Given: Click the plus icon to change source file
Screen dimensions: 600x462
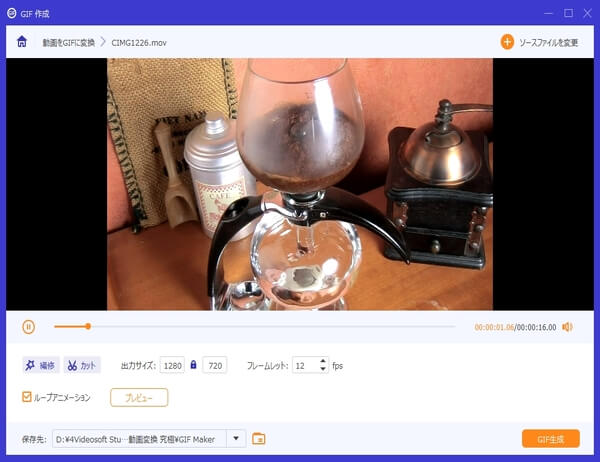Looking at the screenshot, I should (x=507, y=42).
